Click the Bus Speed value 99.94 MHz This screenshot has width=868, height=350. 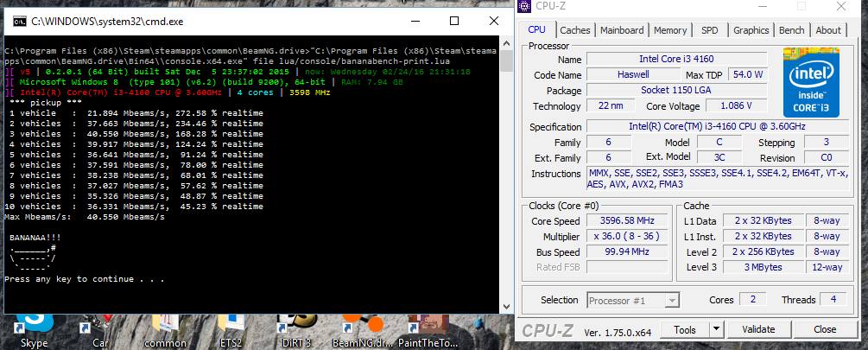pyautogui.click(x=625, y=252)
